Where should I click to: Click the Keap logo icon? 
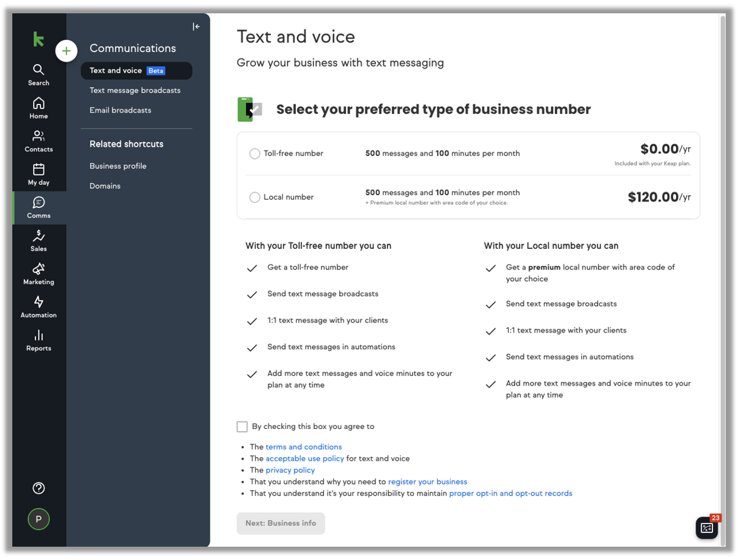38,39
